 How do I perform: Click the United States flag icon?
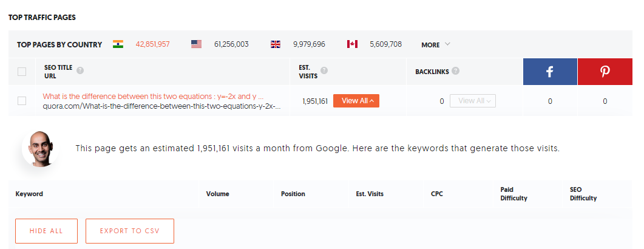click(x=196, y=44)
